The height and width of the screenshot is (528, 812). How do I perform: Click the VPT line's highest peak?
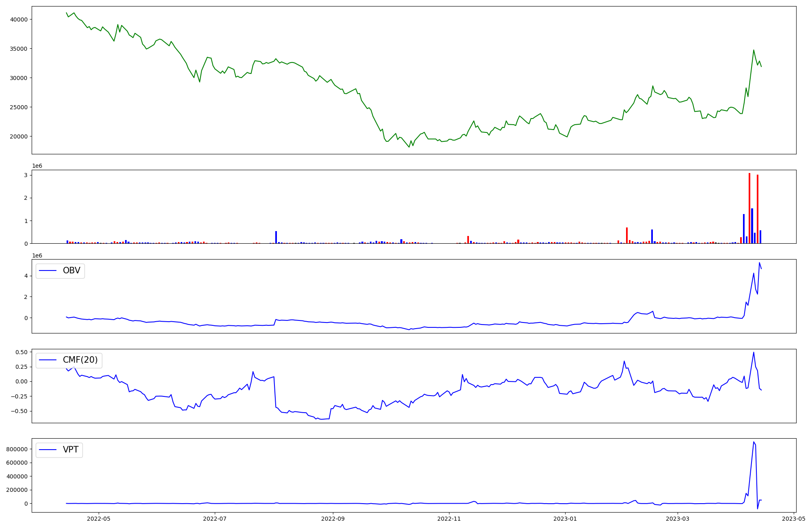tap(754, 442)
